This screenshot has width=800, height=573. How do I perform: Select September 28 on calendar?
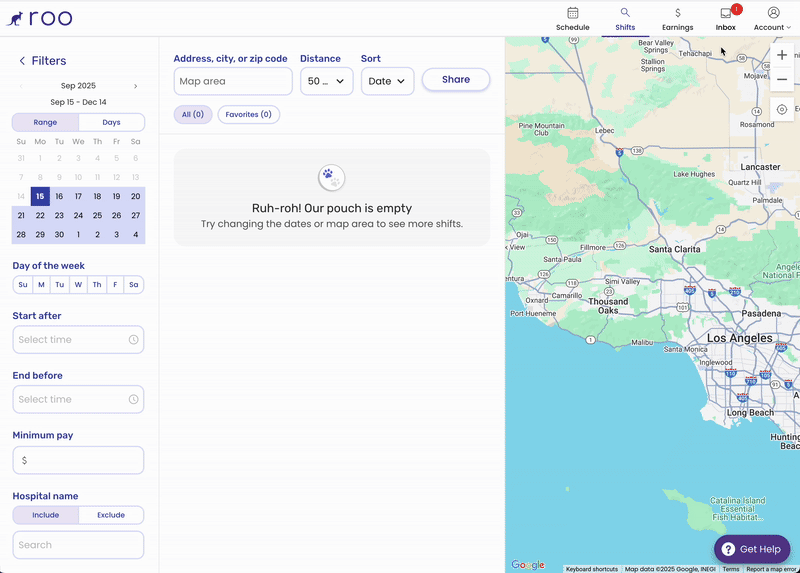(x=21, y=235)
